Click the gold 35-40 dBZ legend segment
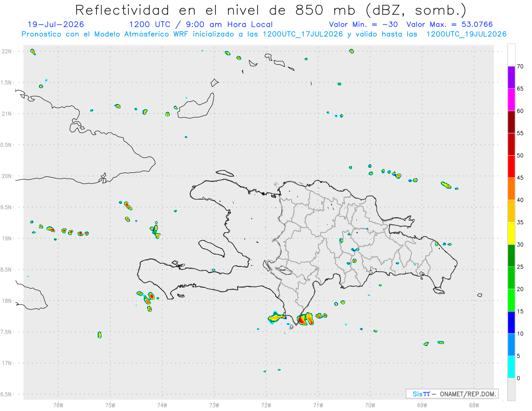This screenshot has height=411, width=532. tap(511, 211)
